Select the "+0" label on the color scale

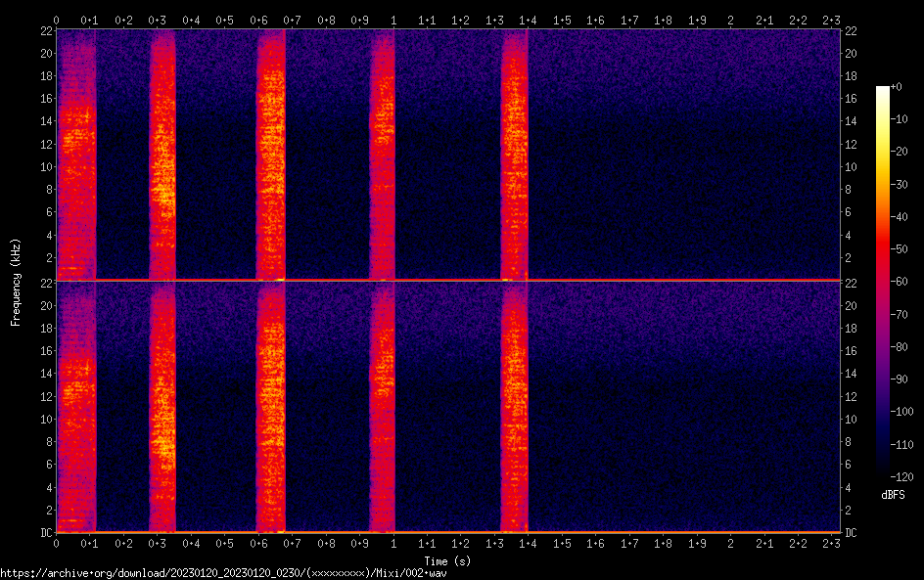[897, 87]
